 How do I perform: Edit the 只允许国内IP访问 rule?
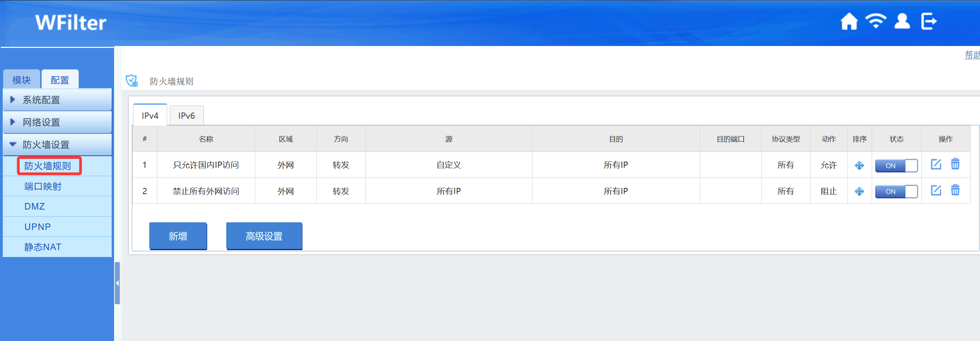[936, 164]
